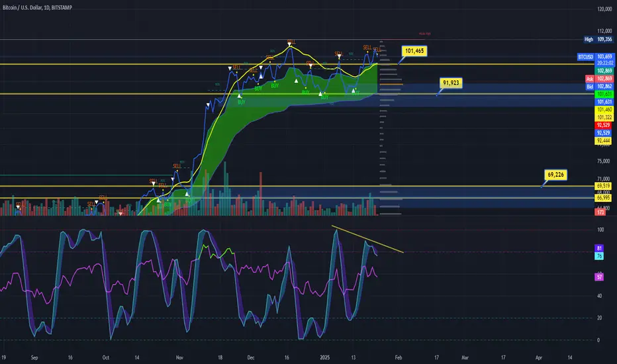Click the 40 oscillator scale mark
This screenshot has width=617, height=364.
pyautogui.click(x=599, y=296)
